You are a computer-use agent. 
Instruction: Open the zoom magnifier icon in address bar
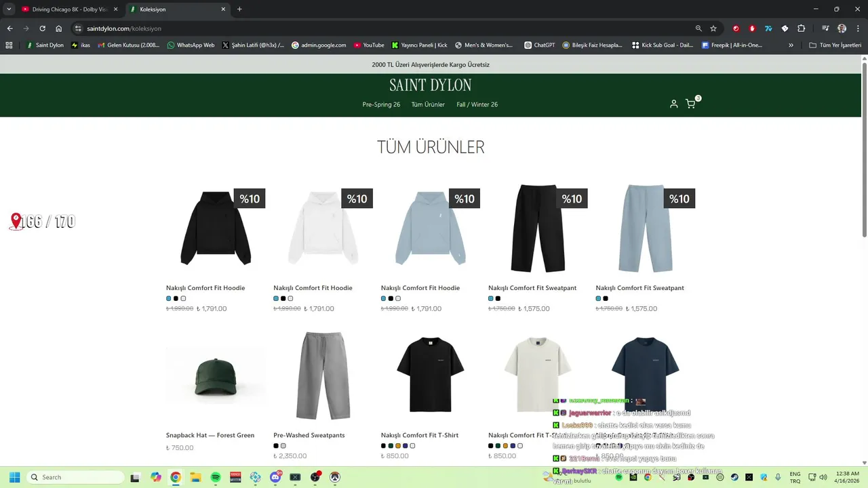tap(698, 28)
